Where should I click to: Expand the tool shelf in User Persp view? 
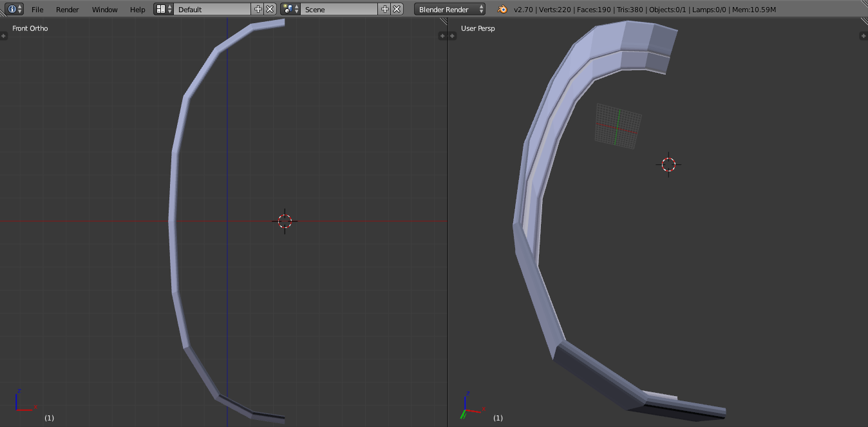point(453,36)
